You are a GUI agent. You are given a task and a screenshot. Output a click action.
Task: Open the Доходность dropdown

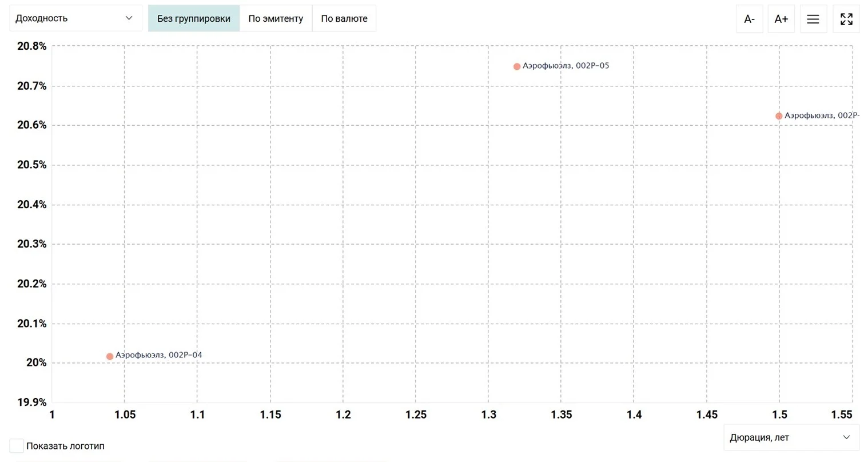[x=75, y=18]
